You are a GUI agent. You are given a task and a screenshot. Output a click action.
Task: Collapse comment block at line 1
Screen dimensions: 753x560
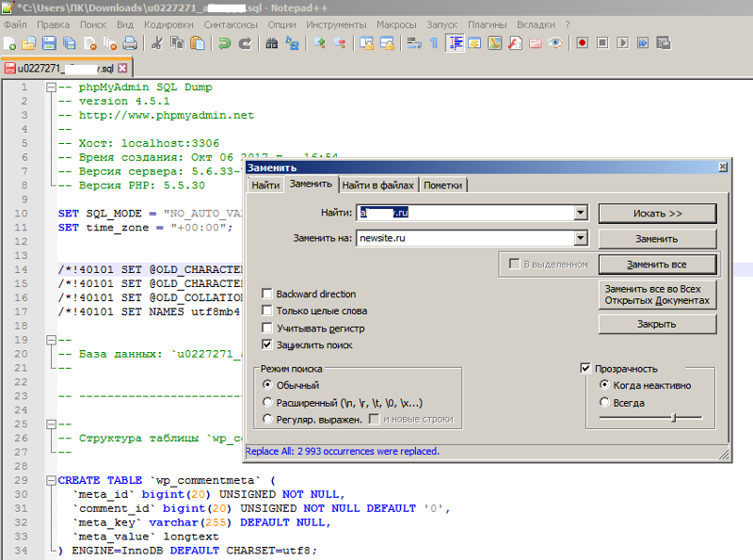coord(52,88)
